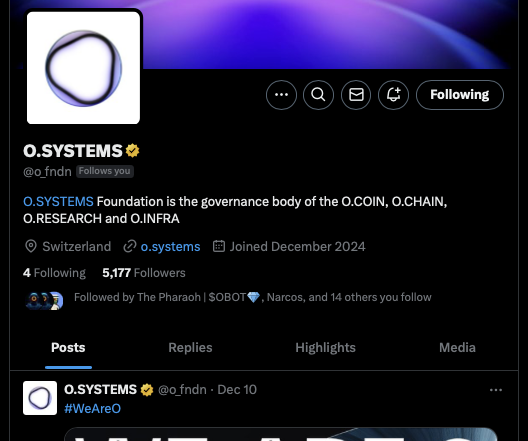Click the O.SYSTEMS profile display name
The height and width of the screenshot is (441, 528).
(73, 150)
